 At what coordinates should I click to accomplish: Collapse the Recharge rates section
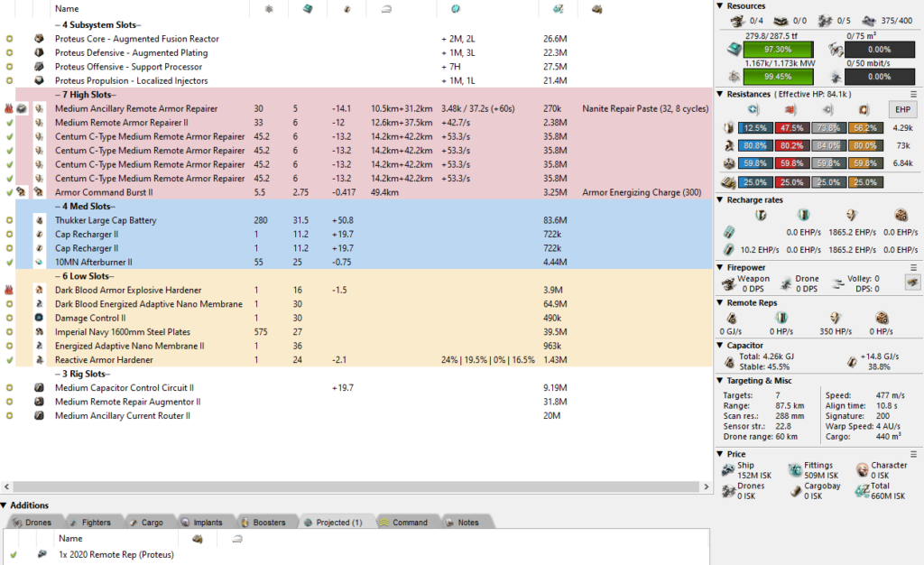720,199
